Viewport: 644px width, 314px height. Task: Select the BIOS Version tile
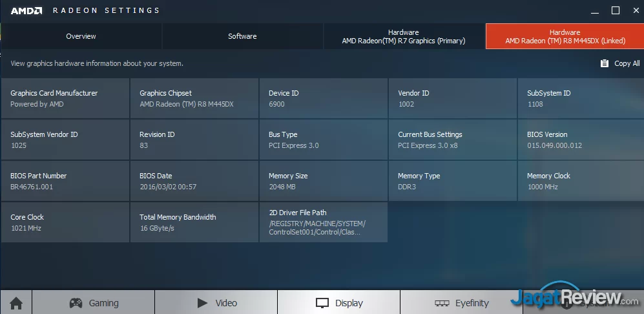[580, 140]
